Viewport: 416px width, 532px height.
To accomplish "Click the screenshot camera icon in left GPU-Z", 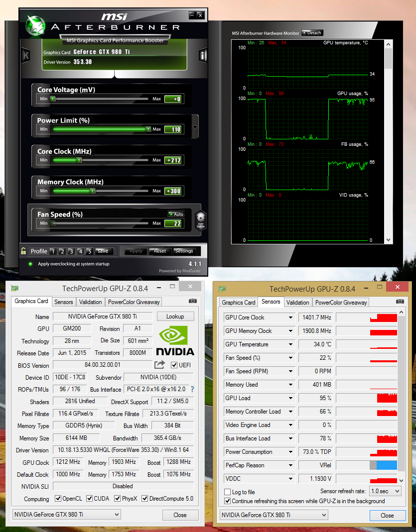I will click(192, 301).
